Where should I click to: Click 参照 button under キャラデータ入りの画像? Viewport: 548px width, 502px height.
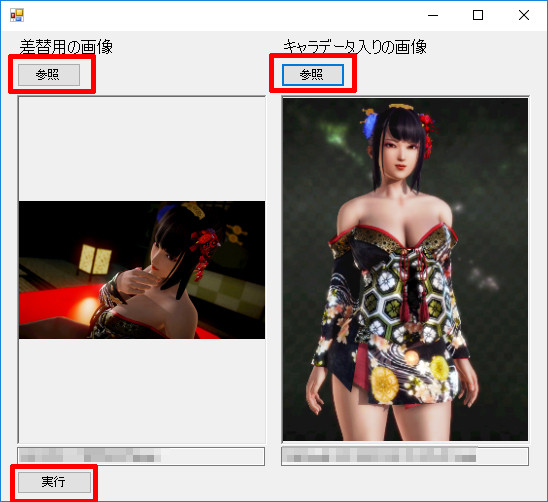[313, 74]
